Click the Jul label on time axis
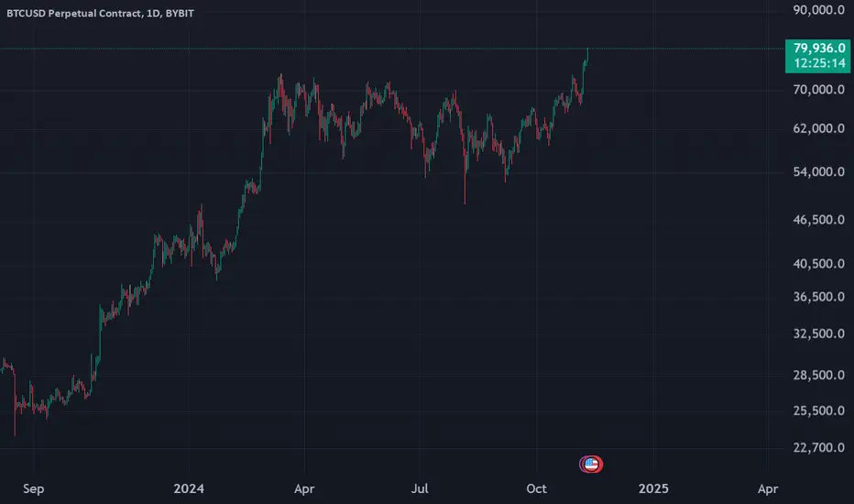This screenshot has height=504, width=854. (420, 488)
